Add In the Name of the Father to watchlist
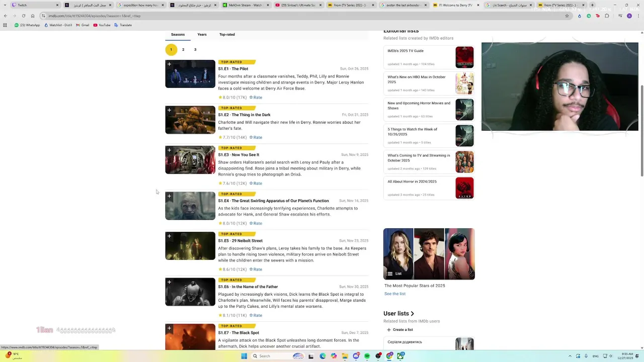The image size is (644, 362). tap(169, 282)
